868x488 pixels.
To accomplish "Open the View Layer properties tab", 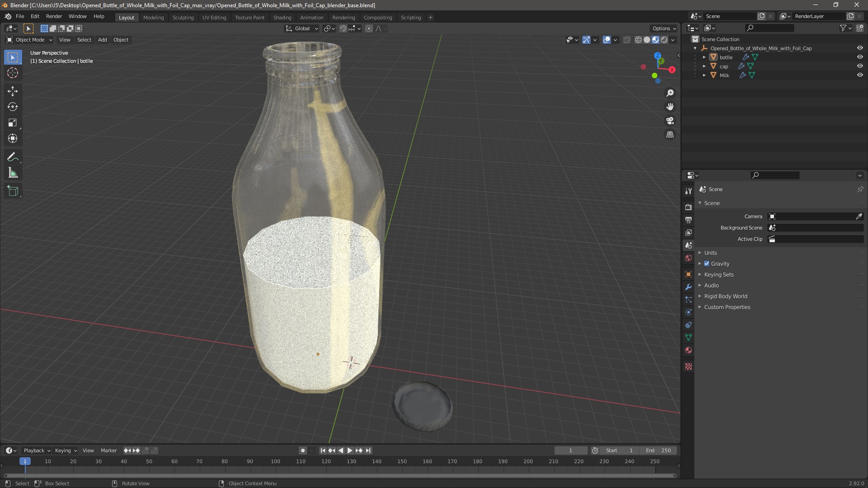I will coord(689,232).
